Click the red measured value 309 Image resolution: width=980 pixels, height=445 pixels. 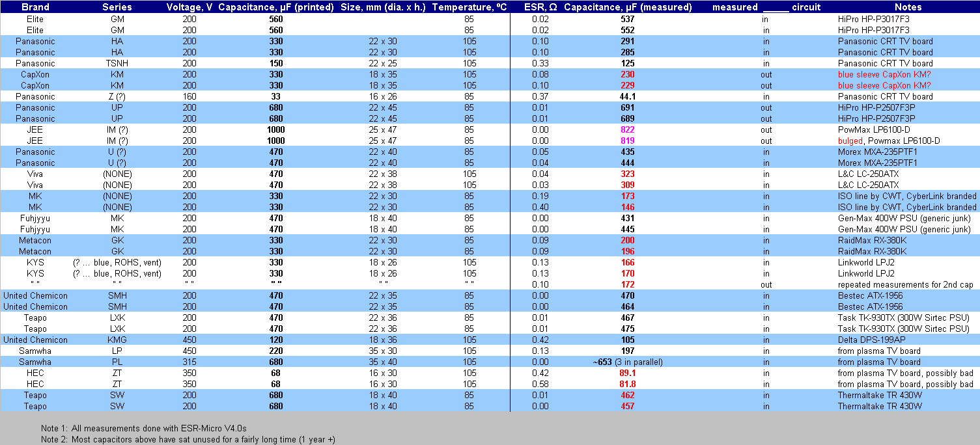coord(628,185)
